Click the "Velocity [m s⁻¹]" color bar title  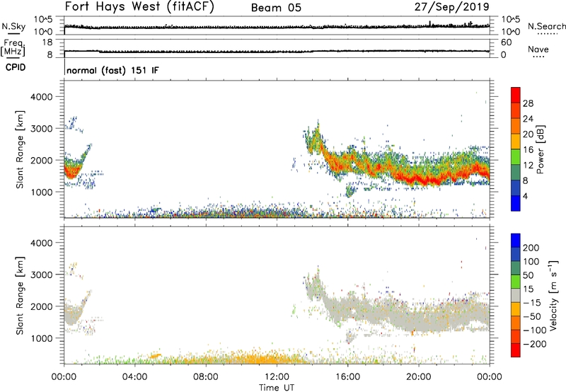click(553, 295)
